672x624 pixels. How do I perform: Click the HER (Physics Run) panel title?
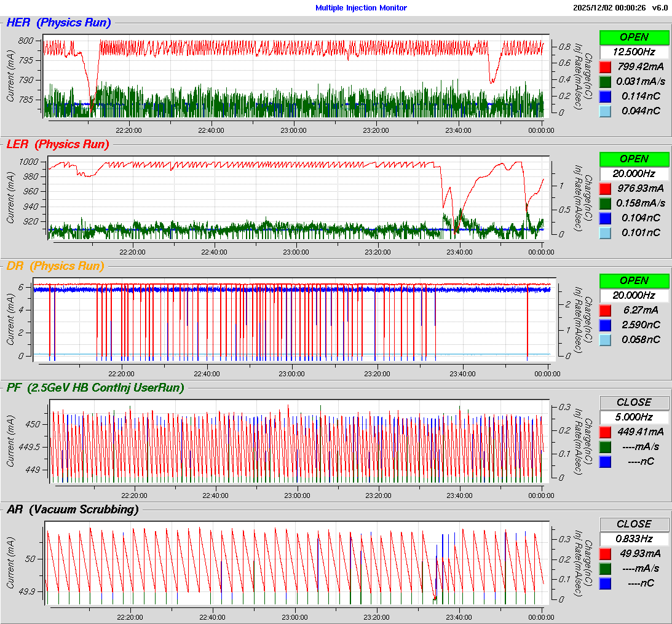(x=58, y=23)
